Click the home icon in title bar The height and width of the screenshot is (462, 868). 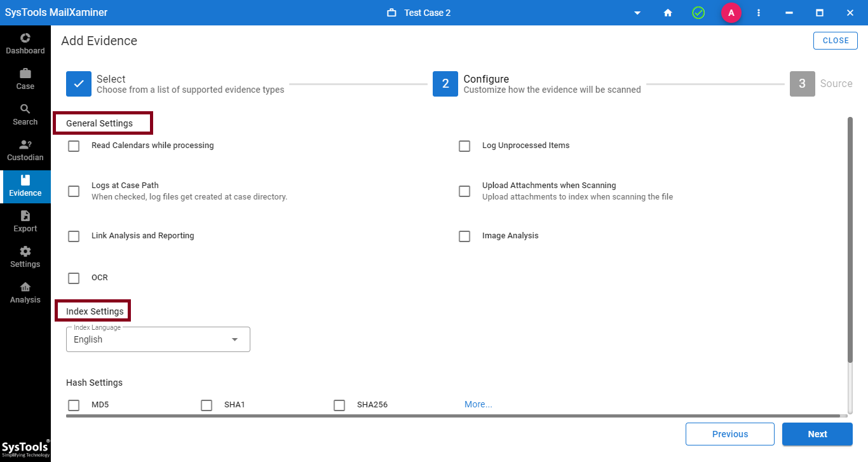[668, 13]
